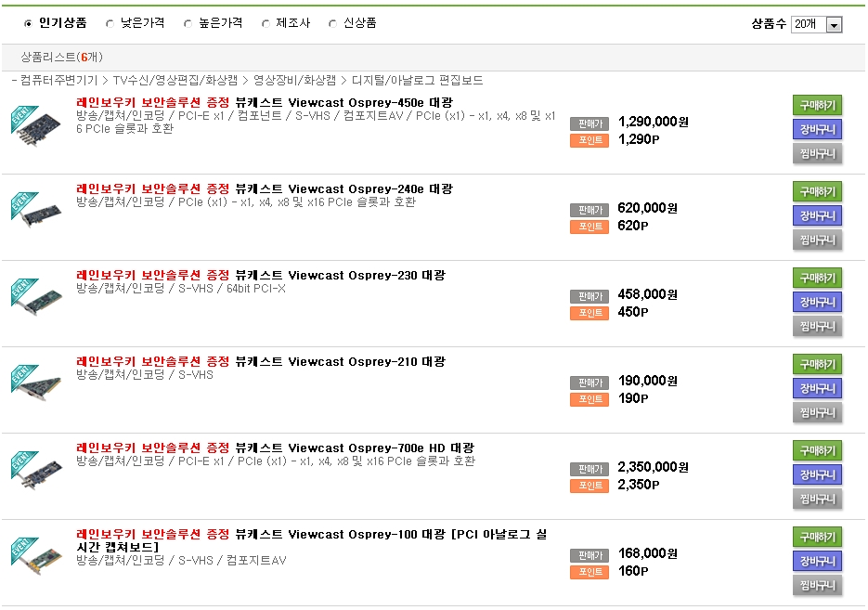This screenshot has height=610, width=868.
Task: Open the Osprey-240e product thumbnail
Action: click(36, 211)
